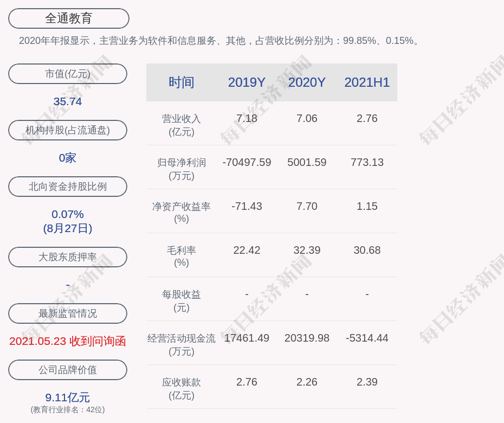Click the 9.11亿元 brand value figure
504x423 pixels.
coord(68,398)
